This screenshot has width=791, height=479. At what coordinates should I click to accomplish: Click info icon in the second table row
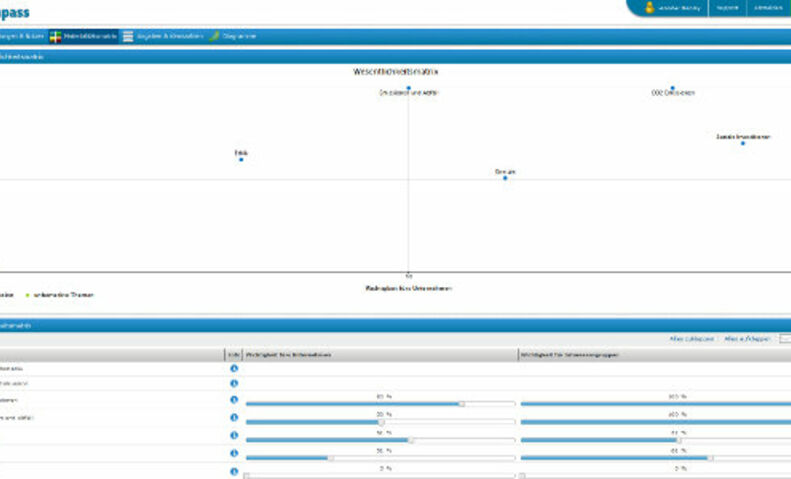coord(234,383)
